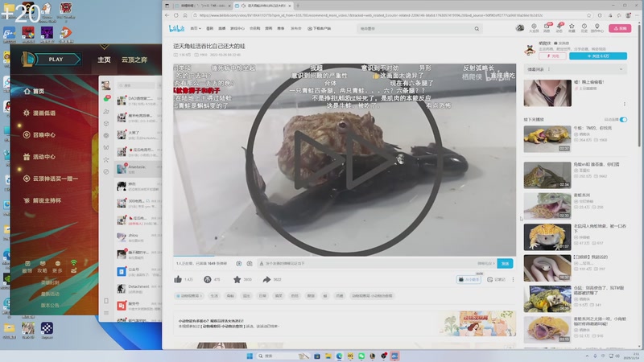Open the 创作中心 creator center icon
The height and width of the screenshot is (362, 644).
[597, 28]
